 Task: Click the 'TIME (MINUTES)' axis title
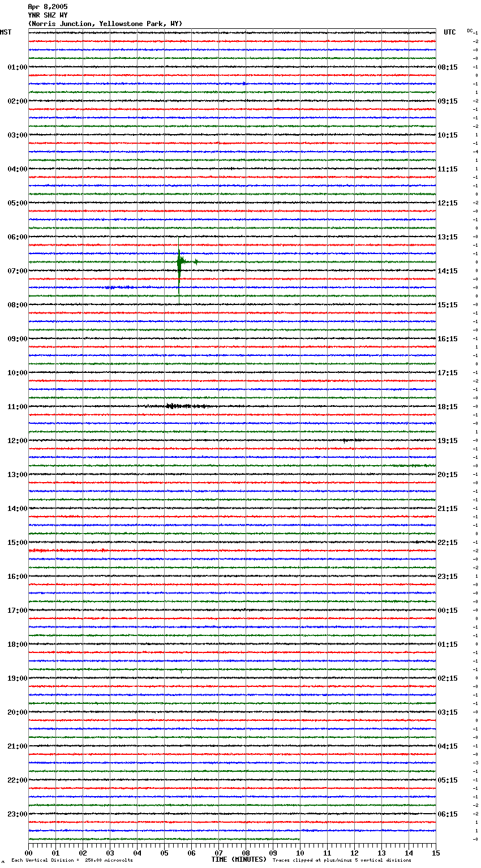tap(239, 860)
